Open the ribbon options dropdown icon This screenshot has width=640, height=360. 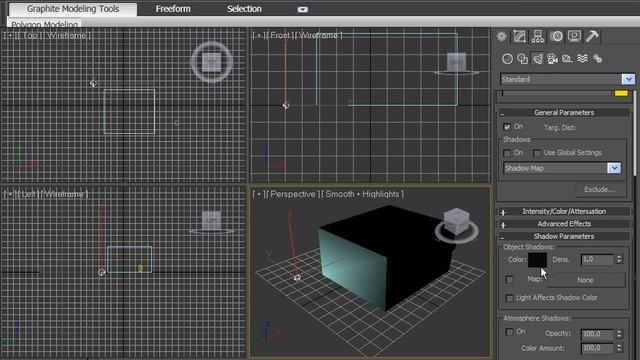click(x=302, y=9)
